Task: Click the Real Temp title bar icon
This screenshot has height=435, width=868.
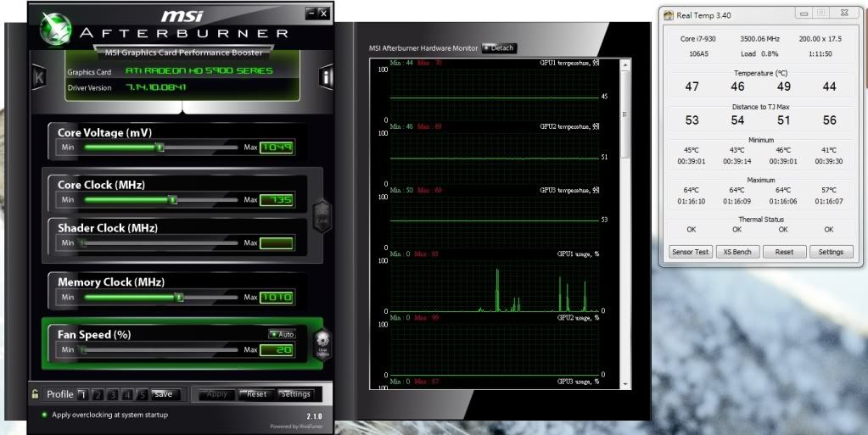Action: pyautogui.click(x=669, y=14)
